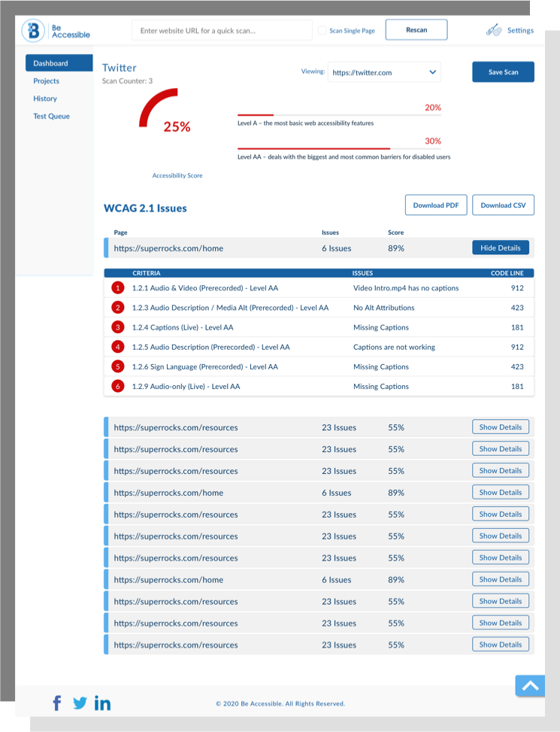
Task: Click the red number 1 issue badge
Action: click(x=118, y=288)
